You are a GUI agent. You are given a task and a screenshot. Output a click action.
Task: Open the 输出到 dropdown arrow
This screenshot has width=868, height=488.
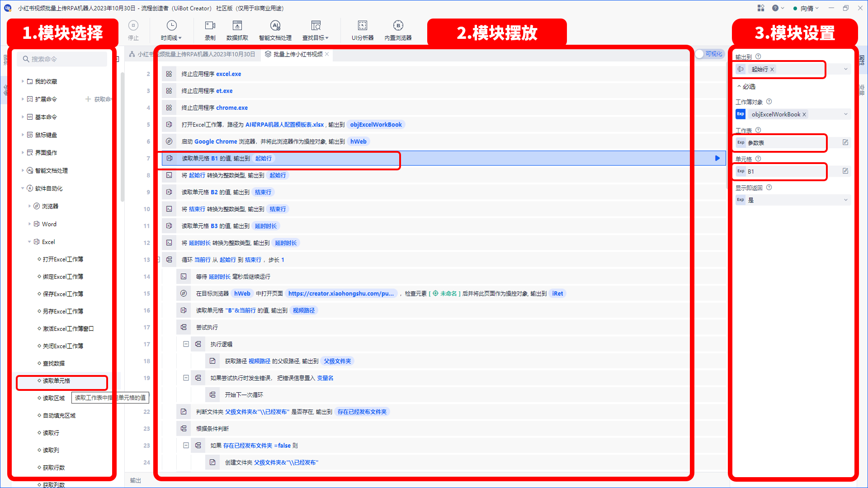click(x=846, y=69)
